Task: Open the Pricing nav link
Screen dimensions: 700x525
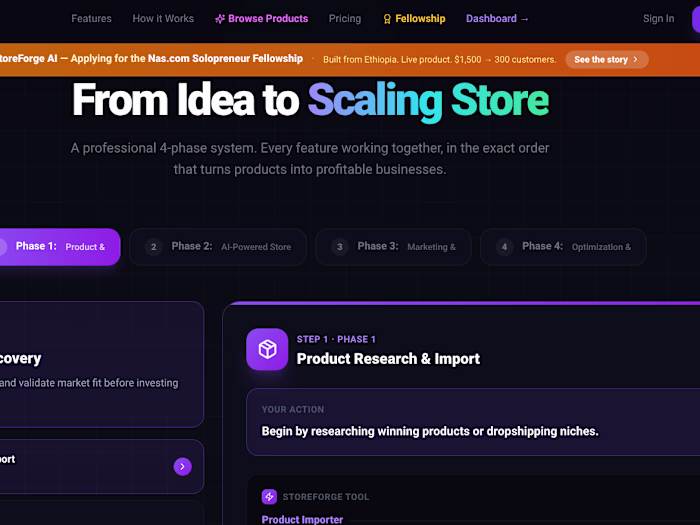Action: (345, 19)
